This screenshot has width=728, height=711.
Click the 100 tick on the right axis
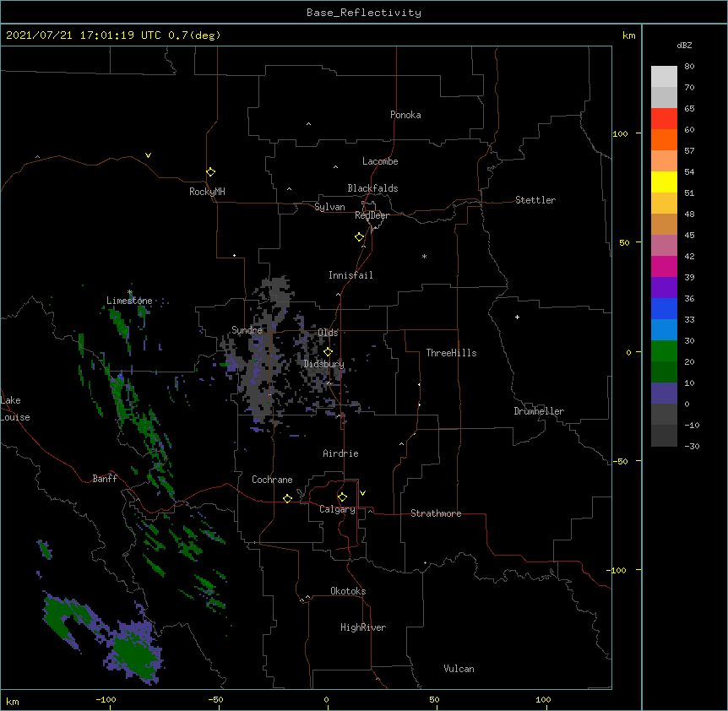click(x=620, y=133)
